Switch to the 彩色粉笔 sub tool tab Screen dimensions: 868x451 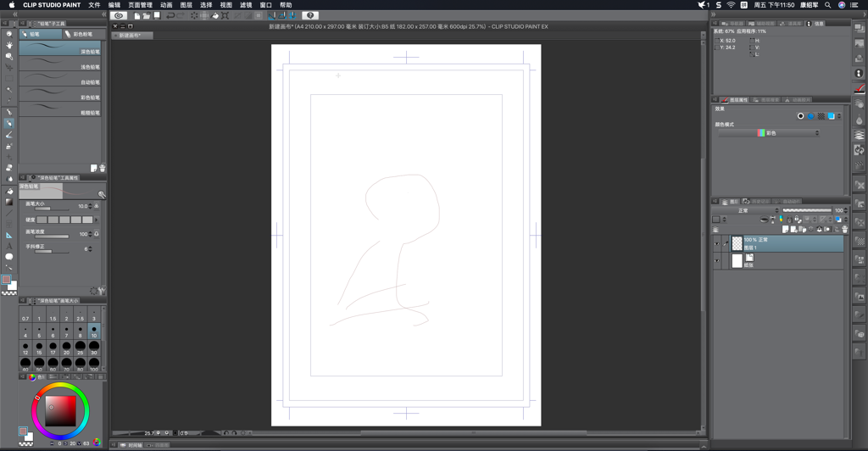coord(82,34)
